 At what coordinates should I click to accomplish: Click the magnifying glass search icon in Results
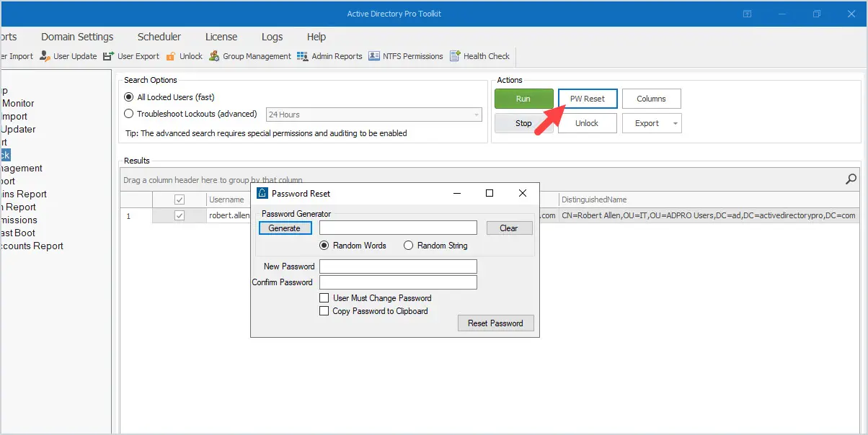[851, 179]
